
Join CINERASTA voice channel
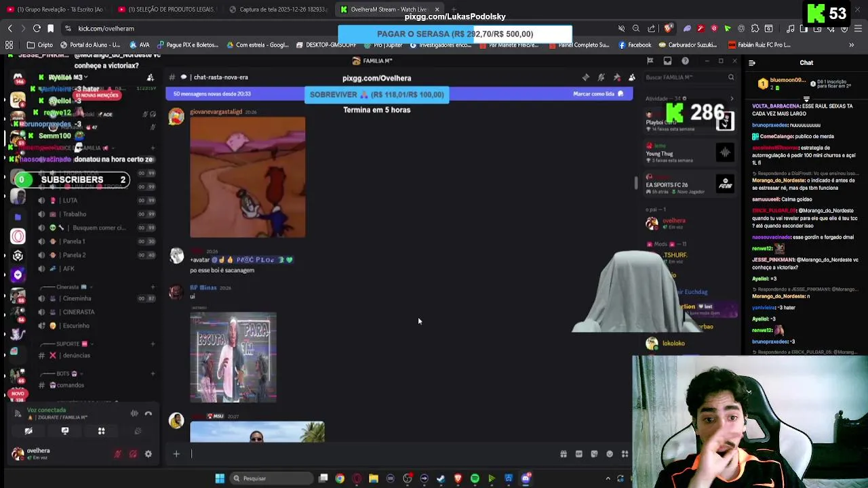(x=95, y=312)
